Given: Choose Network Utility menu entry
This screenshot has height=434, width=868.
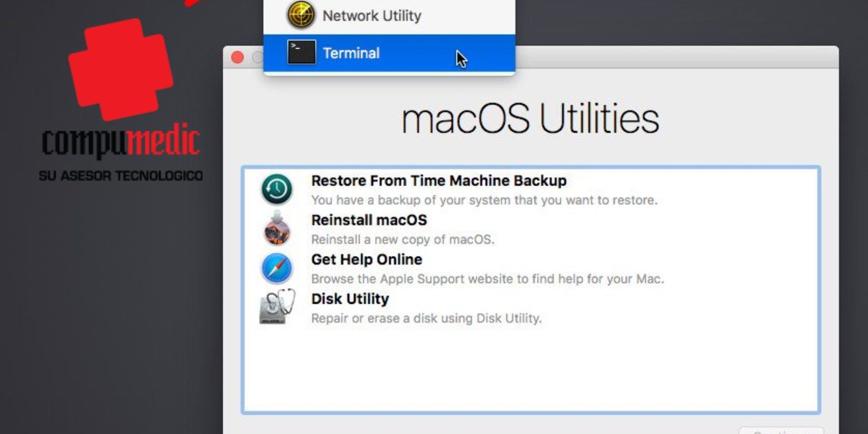Looking at the screenshot, I should pyautogui.click(x=389, y=16).
